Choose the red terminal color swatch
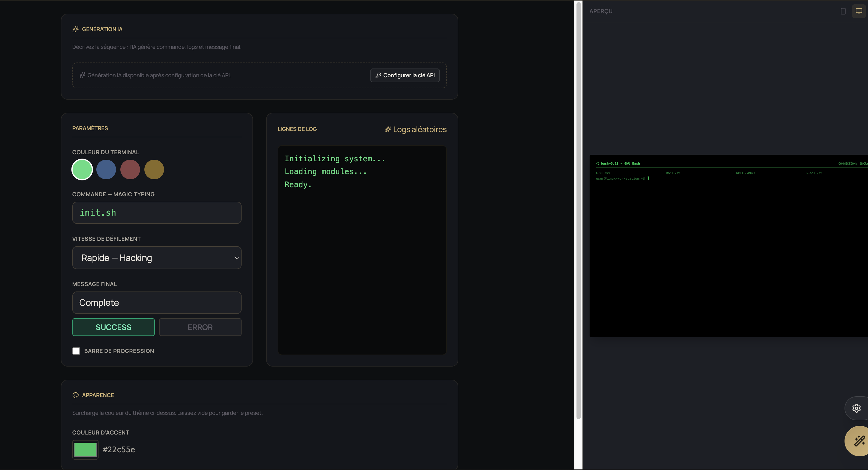 pos(130,169)
